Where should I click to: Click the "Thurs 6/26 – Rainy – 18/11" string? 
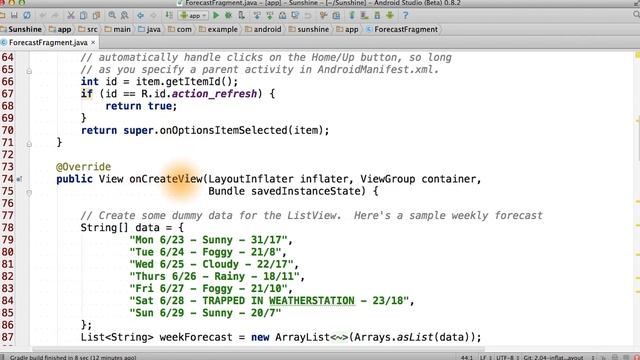(214, 277)
